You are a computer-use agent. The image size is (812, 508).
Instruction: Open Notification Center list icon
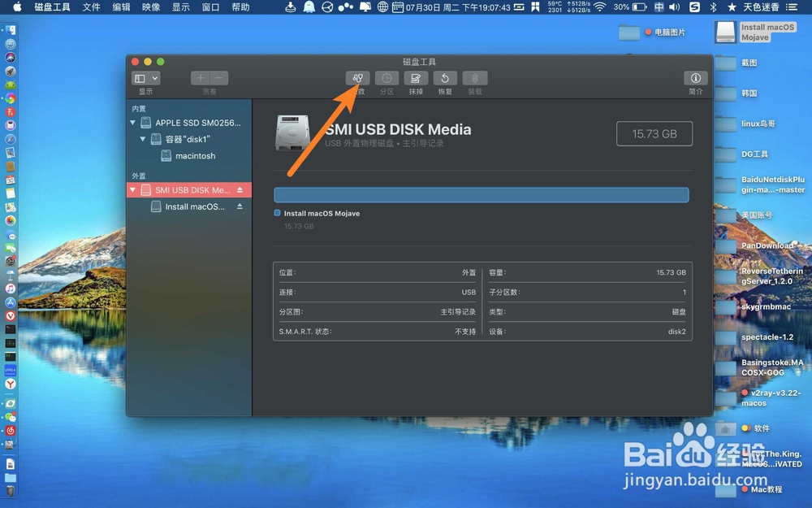tap(791, 7)
